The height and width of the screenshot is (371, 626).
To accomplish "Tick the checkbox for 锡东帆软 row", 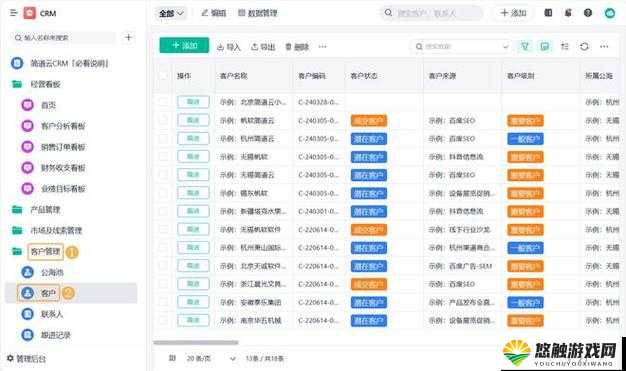I will (x=163, y=193).
